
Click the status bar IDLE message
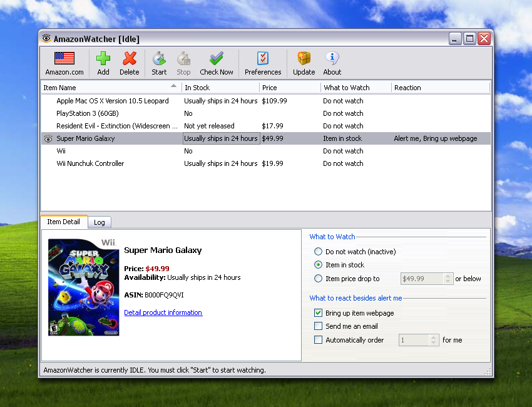[155, 370]
